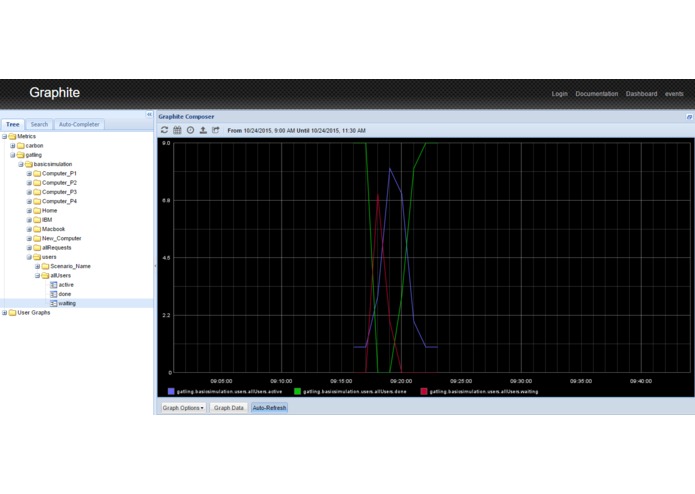The height and width of the screenshot is (494, 695).
Task: Select the allRequests tree item
Action: pos(56,248)
